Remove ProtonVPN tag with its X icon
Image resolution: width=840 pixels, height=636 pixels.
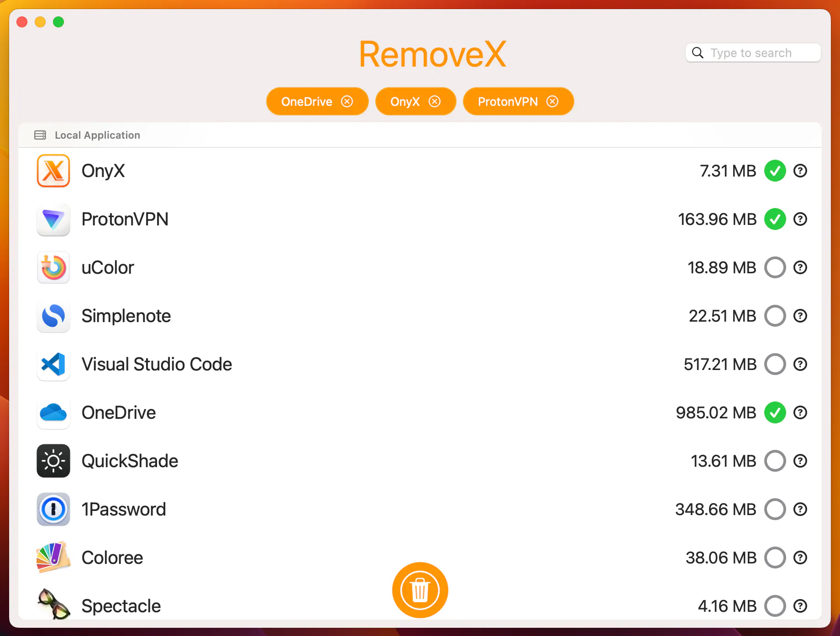pos(552,101)
